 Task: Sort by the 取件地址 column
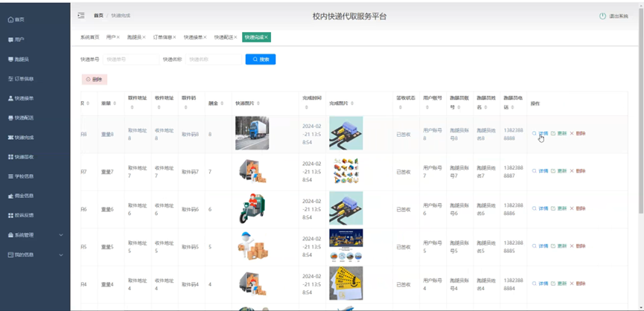(x=132, y=108)
